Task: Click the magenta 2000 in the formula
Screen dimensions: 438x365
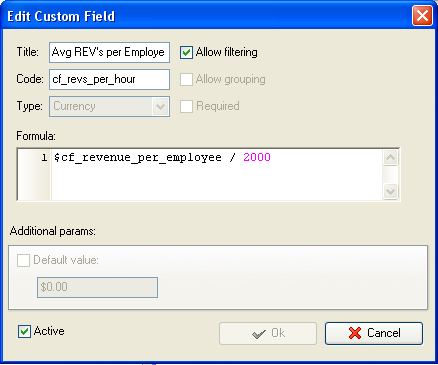Action: point(257,157)
